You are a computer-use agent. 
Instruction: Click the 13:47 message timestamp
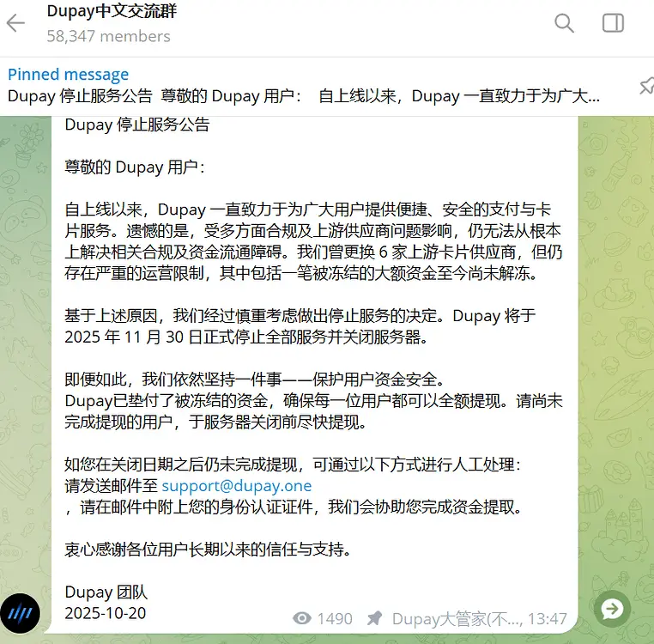pyautogui.click(x=548, y=618)
